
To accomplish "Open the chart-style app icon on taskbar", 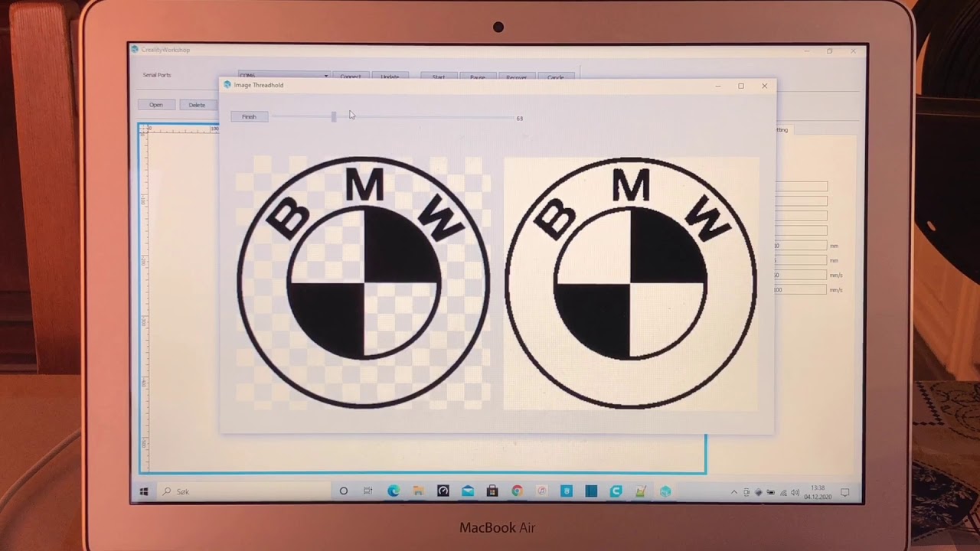I will (x=641, y=491).
